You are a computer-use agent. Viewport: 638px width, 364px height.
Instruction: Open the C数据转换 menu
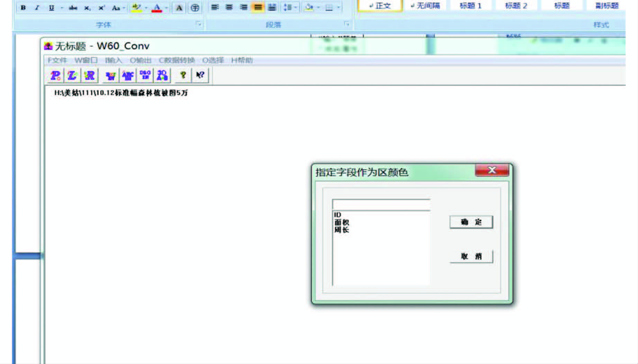point(177,60)
